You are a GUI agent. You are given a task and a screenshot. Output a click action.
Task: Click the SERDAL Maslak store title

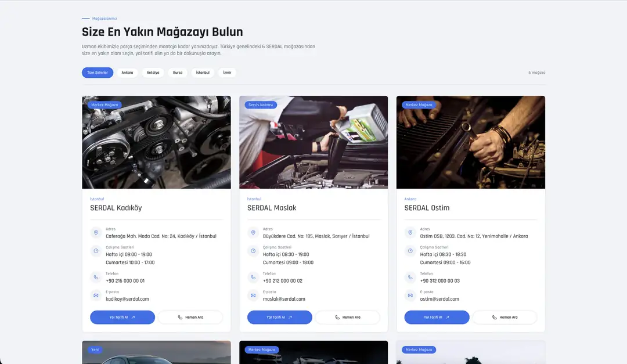(272, 208)
